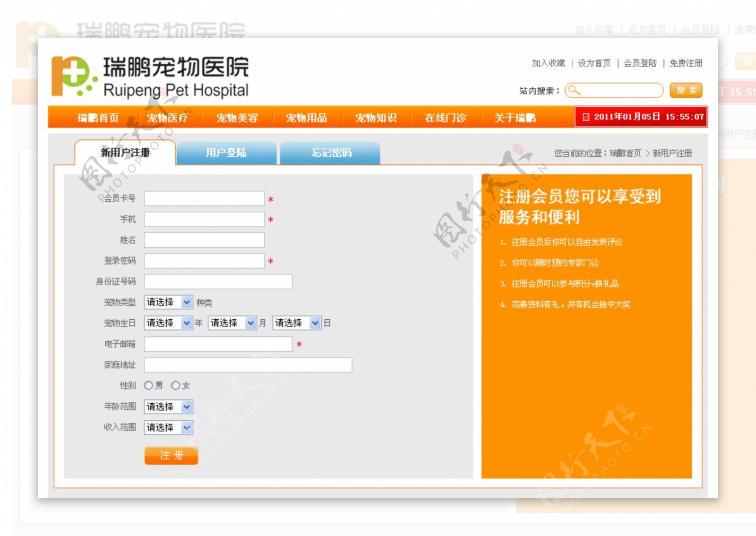This screenshot has height=536, width=756.
Task: Click the heading 注册会员您可以享受到服务和便利
Action: (x=580, y=206)
